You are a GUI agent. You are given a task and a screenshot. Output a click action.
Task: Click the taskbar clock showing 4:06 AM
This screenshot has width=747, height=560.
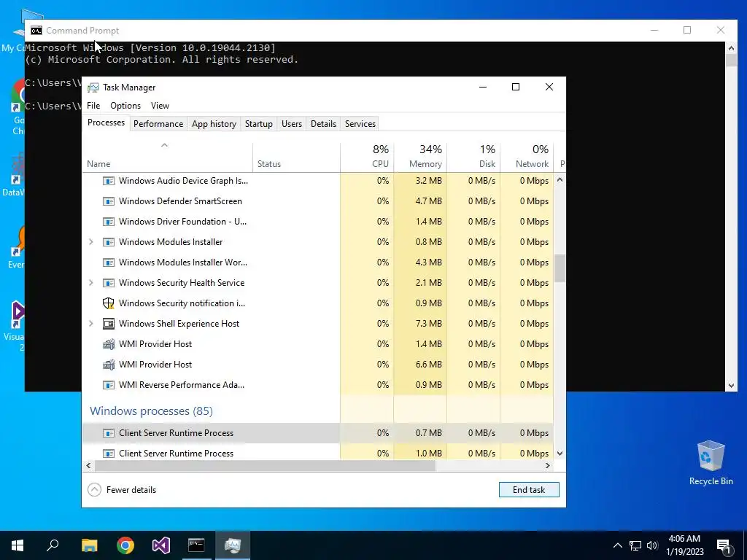(684, 545)
